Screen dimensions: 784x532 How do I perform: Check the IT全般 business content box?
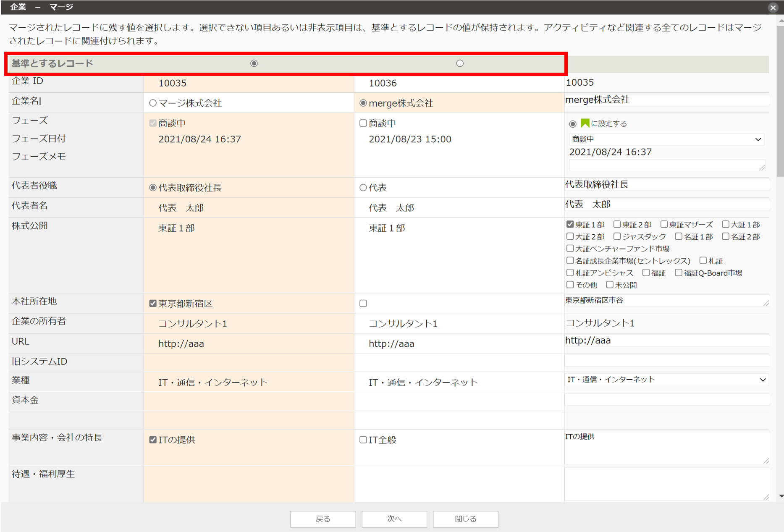click(363, 440)
